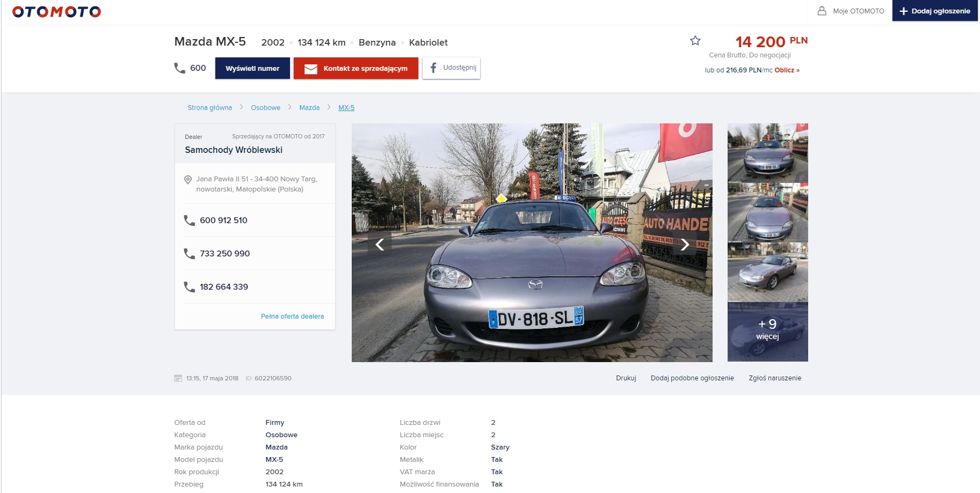
Task: Open +9 więcej photos thumbnail
Action: coord(767,332)
